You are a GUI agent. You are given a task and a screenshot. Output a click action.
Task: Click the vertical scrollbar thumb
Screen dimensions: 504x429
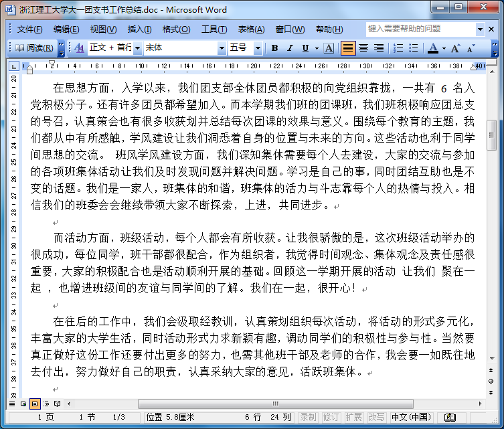pos(492,135)
